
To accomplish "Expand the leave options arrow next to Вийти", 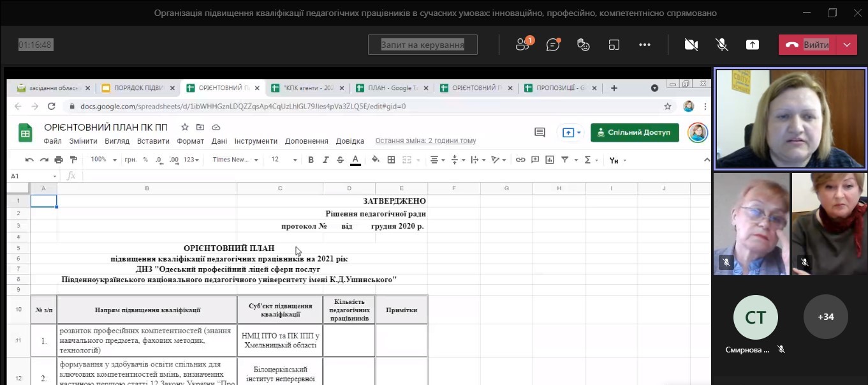I will (846, 45).
